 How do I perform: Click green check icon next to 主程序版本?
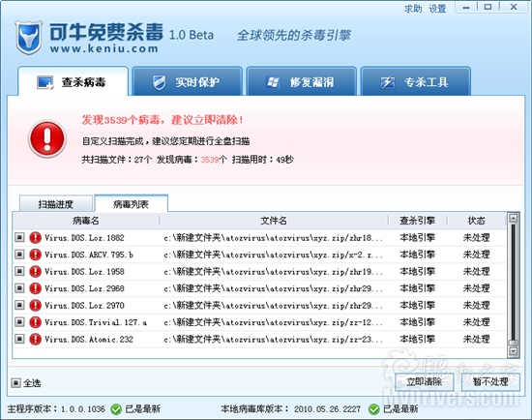tap(116, 409)
